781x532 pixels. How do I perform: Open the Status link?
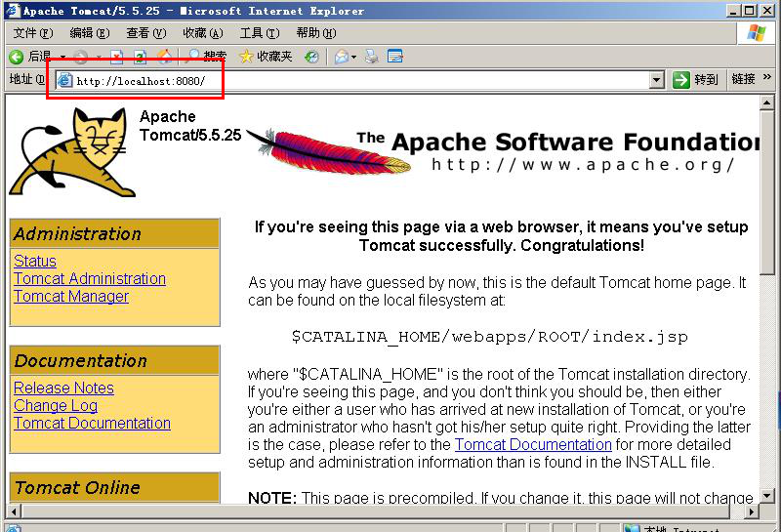[x=35, y=261]
